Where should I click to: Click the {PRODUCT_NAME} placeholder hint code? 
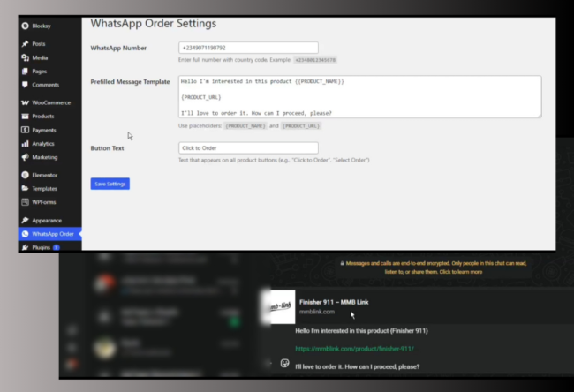coord(245,126)
